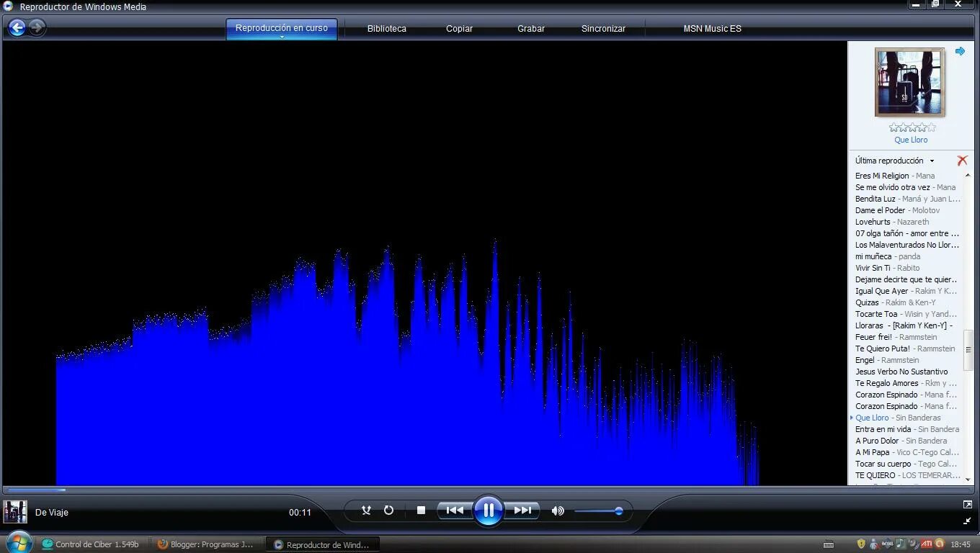Viewport: 980px width, 553px height.
Task: Select mi muñeca by panda
Action: click(908, 256)
